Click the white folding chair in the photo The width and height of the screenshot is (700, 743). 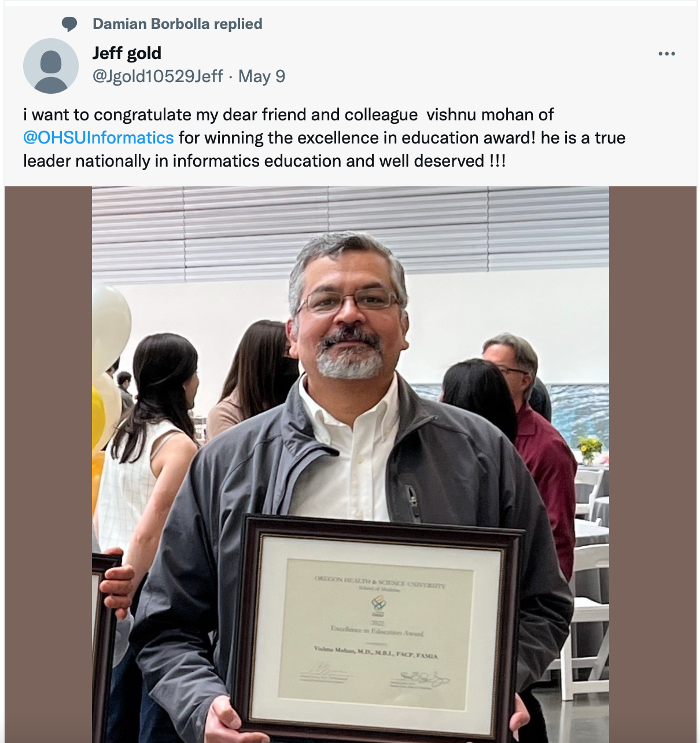click(590, 637)
